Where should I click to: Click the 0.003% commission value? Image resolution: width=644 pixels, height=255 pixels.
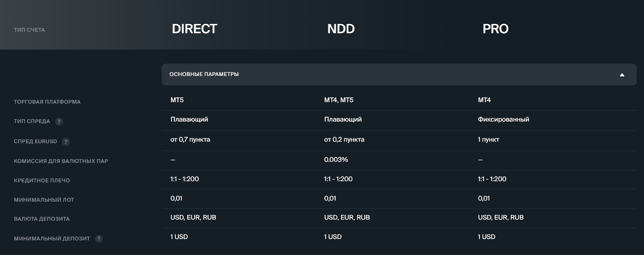pos(336,160)
